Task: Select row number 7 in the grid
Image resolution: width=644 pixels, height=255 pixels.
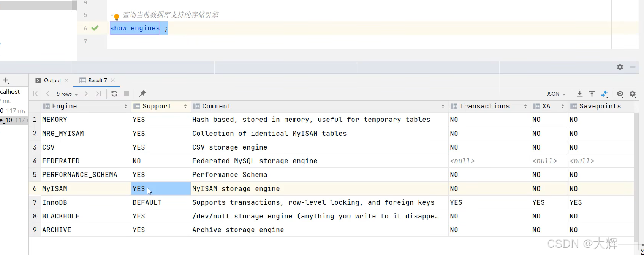Action: coord(35,202)
